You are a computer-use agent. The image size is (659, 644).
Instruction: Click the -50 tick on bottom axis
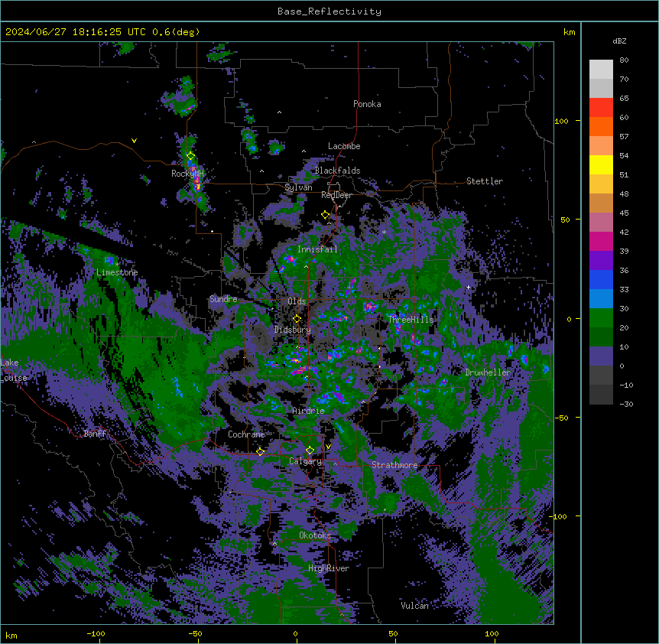195,633
